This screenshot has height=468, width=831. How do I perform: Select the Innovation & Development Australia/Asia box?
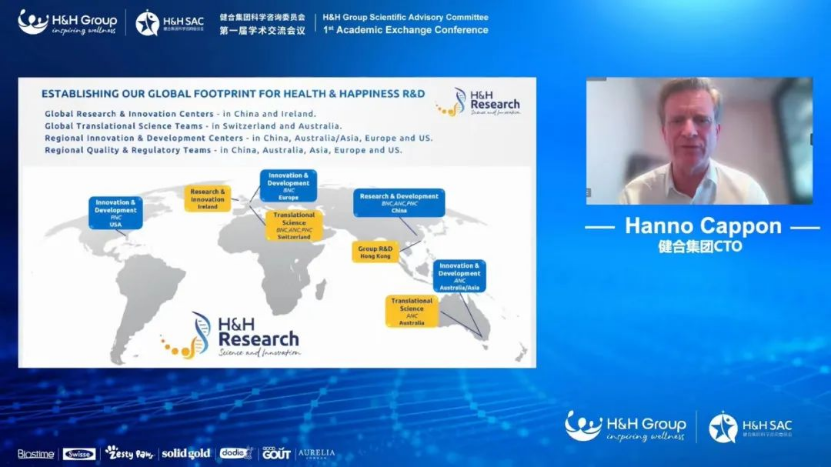tap(459, 276)
